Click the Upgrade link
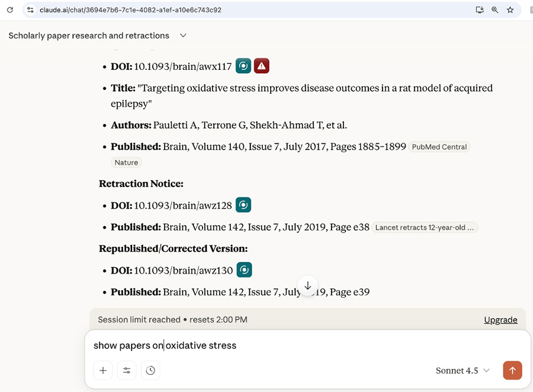This screenshot has height=392, width=533. coord(500,320)
